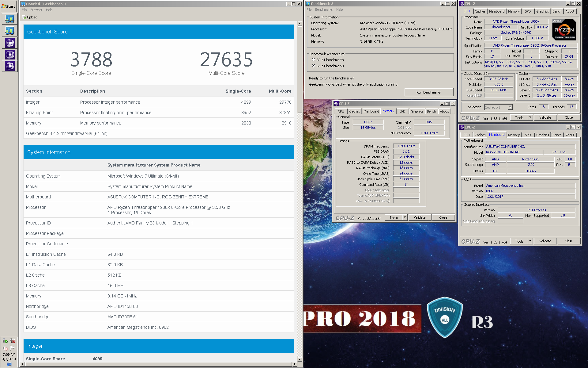Click the Tools button in CPU-Z Memory window
588x368 pixels.
click(x=394, y=217)
